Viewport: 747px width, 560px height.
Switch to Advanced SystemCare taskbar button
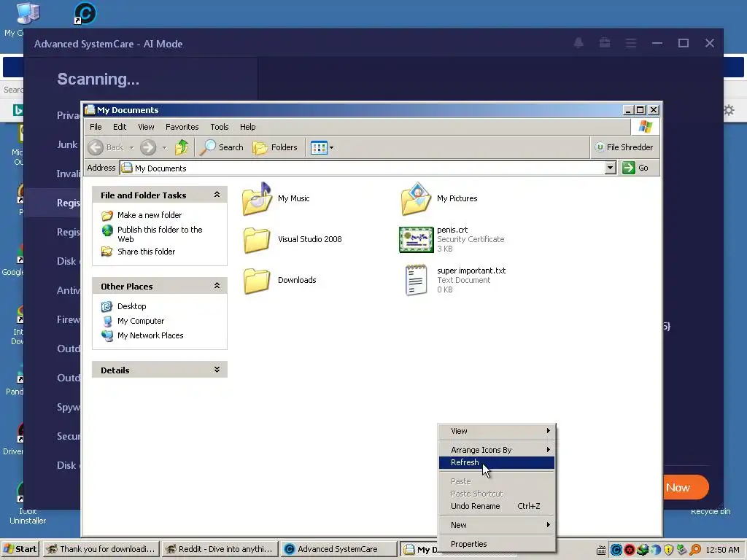(x=338, y=549)
